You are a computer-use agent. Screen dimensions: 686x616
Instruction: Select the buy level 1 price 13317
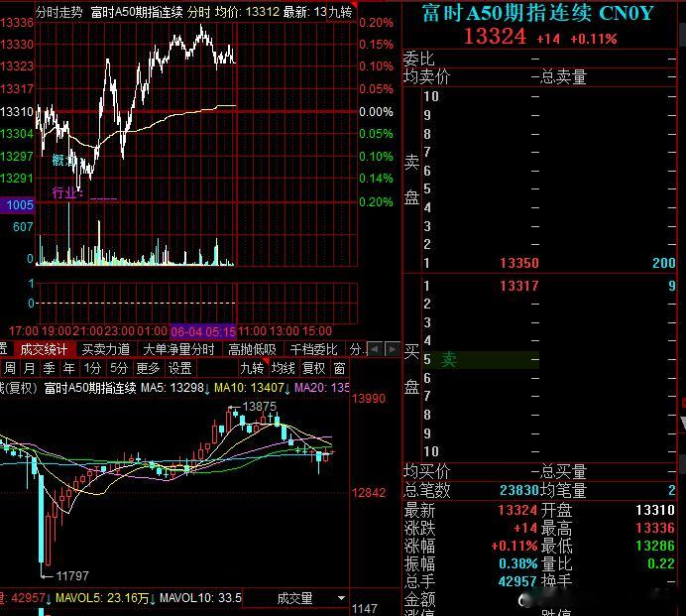pos(519,286)
